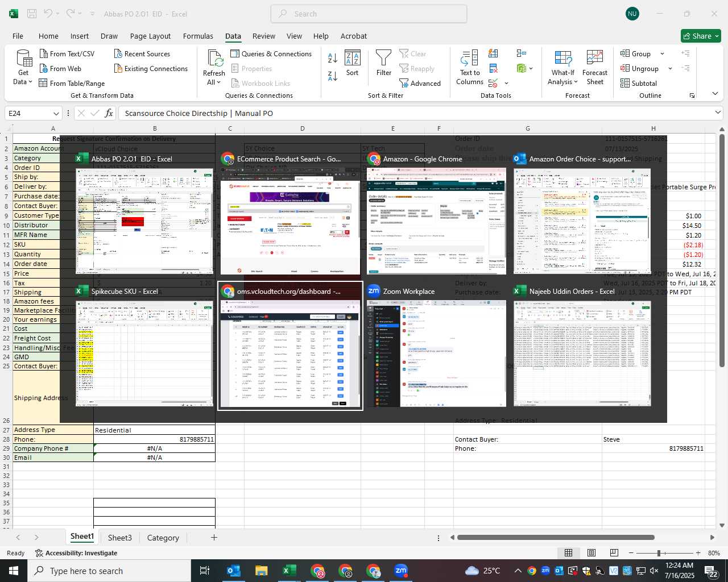Image resolution: width=728 pixels, height=582 pixels.
Task: Open Customize Quick Access Toolbar dropdown
Action: point(92,14)
